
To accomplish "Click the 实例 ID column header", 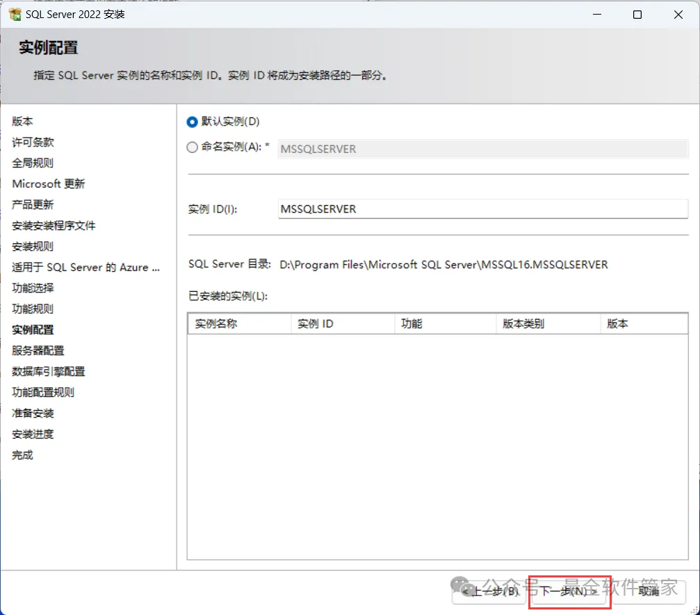I will click(x=343, y=324).
